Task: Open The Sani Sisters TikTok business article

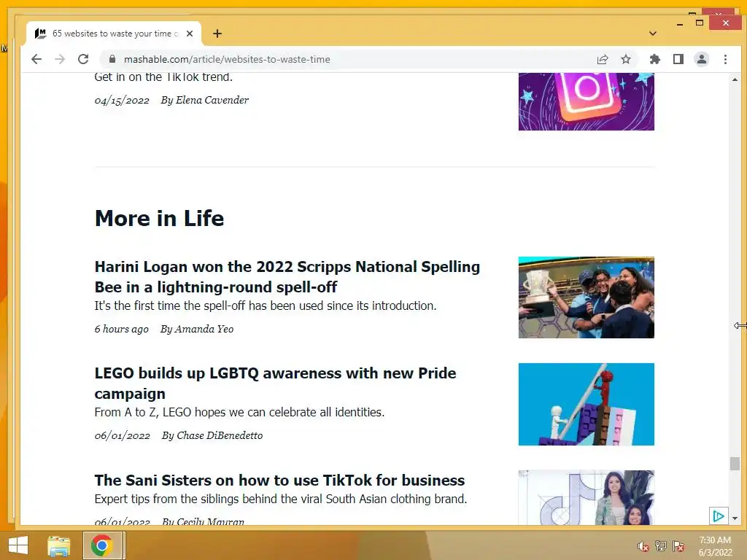Action: 279,480
